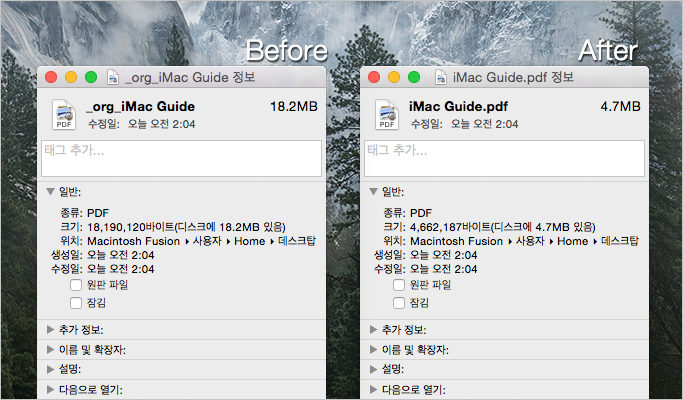Click the 태그 추가 field in iMac Guide.pdf window
The image size is (683, 400).
[x=504, y=158]
